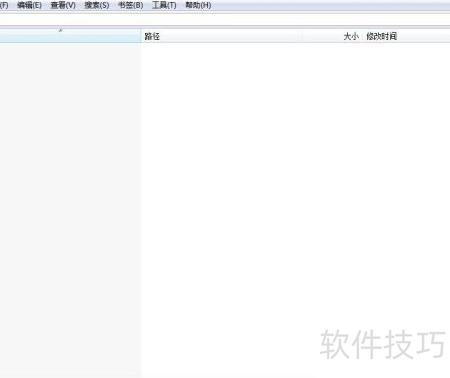450x378 pixels.
Task: Toggle the sort arrow on the name column
Action: click(x=61, y=30)
